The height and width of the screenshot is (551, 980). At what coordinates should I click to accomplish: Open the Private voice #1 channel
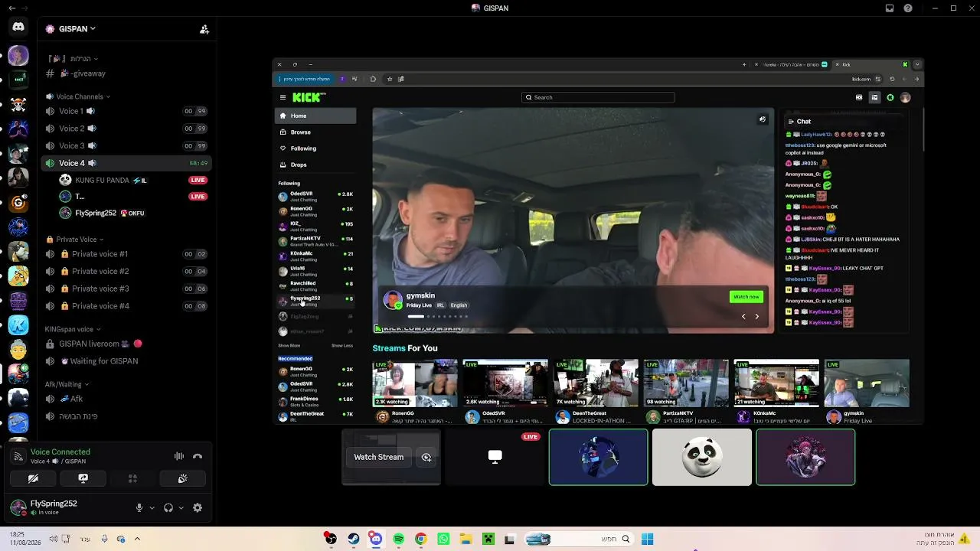125,254
